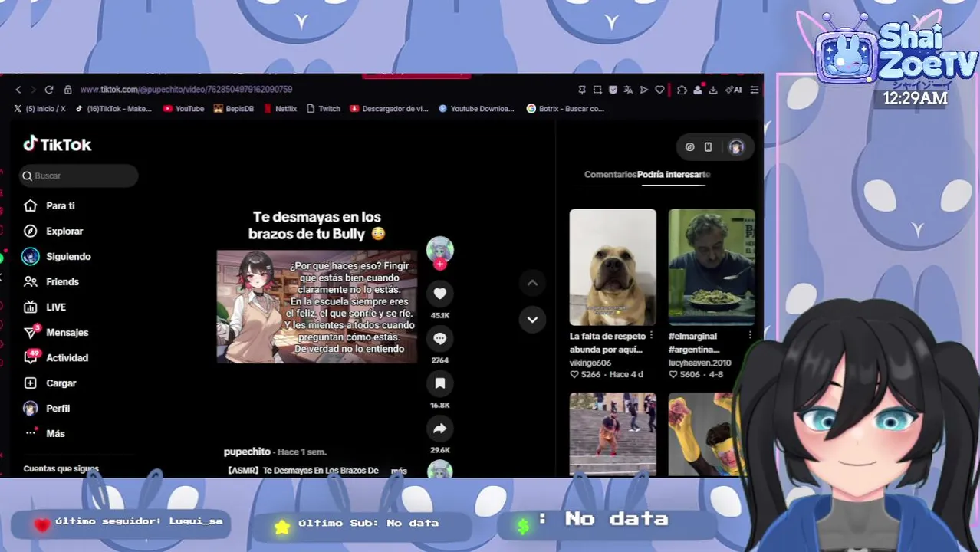Open the elmarginal man eating thumbnail

point(712,268)
